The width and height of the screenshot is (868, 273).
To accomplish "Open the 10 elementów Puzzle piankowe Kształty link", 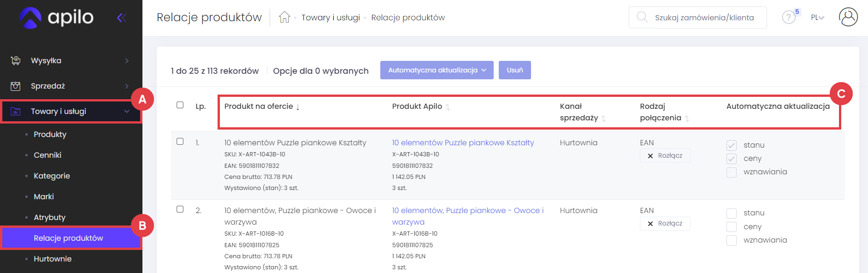I will coord(463,143).
